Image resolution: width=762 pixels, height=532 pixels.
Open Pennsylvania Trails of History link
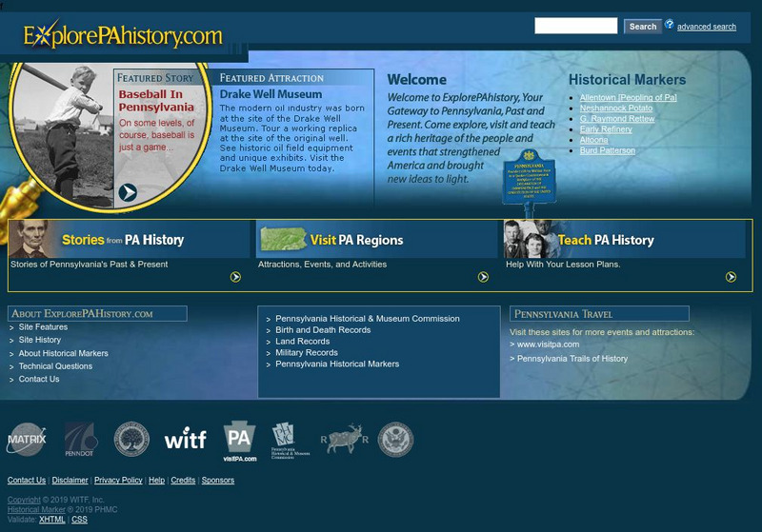tap(572, 359)
